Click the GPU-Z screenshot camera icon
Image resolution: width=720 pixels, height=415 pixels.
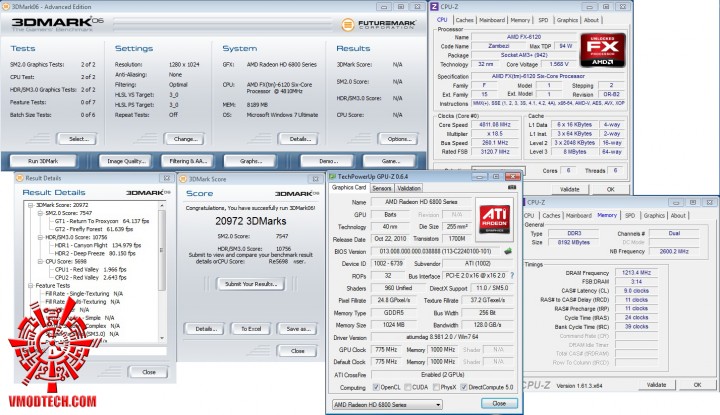point(514,187)
